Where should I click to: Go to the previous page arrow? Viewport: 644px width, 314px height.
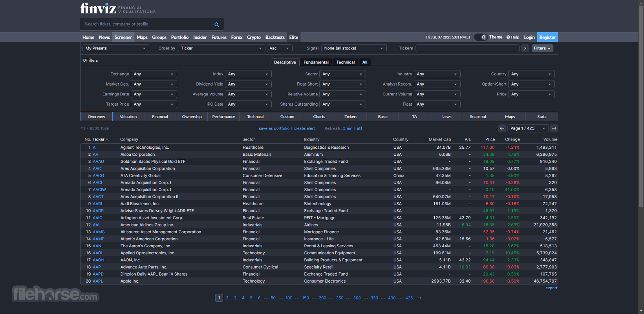pos(502,128)
